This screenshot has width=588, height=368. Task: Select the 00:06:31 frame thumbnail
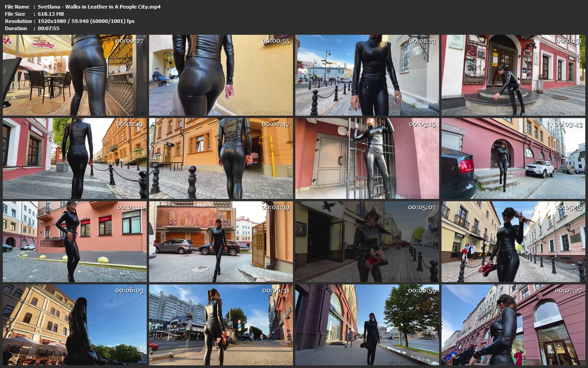(221, 325)
